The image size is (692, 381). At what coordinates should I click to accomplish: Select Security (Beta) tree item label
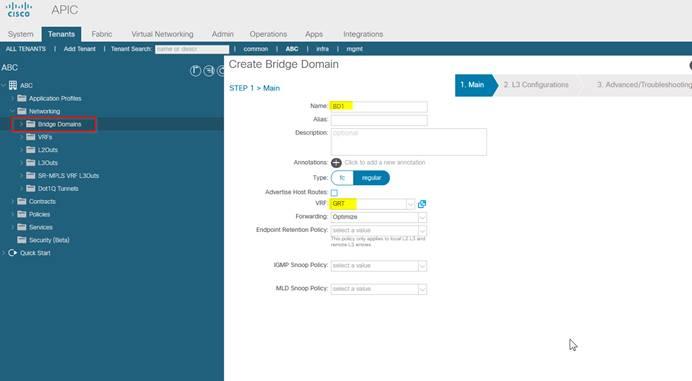coord(49,240)
